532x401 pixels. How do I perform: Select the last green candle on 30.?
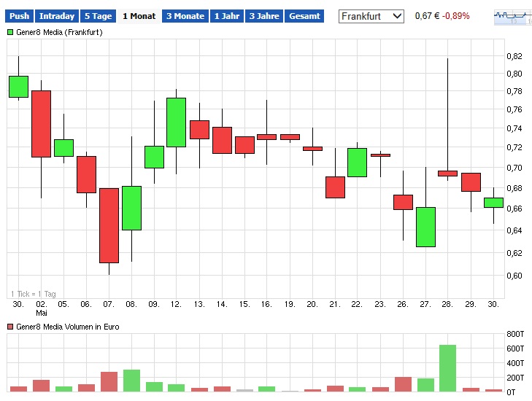493,203
